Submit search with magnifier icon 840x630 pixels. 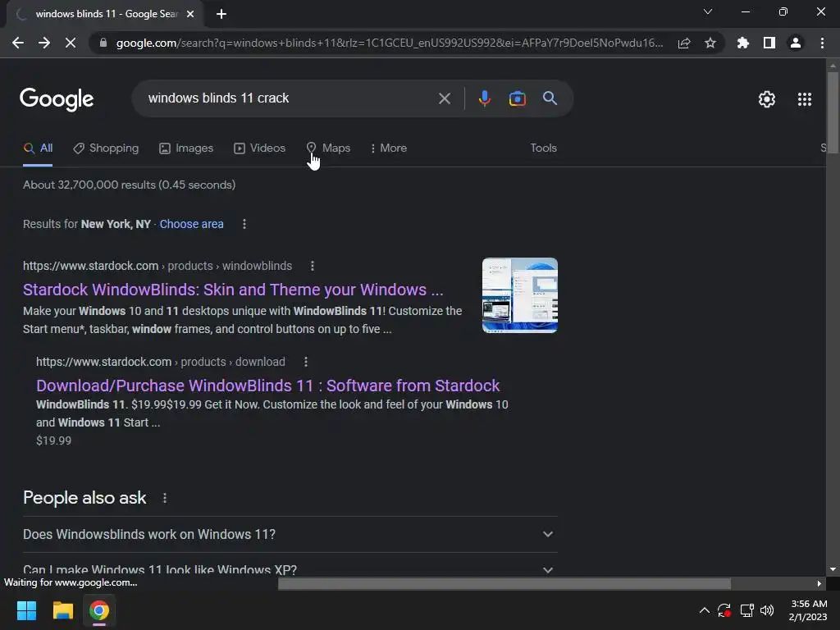550,98
